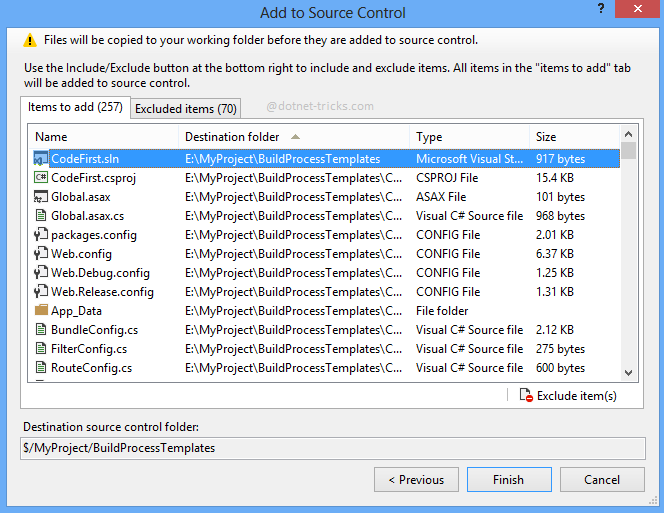Click the CodeFirst.sln solution file icon
Image resolution: width=664 pixels, height=513 pixels.
point(41,159)
